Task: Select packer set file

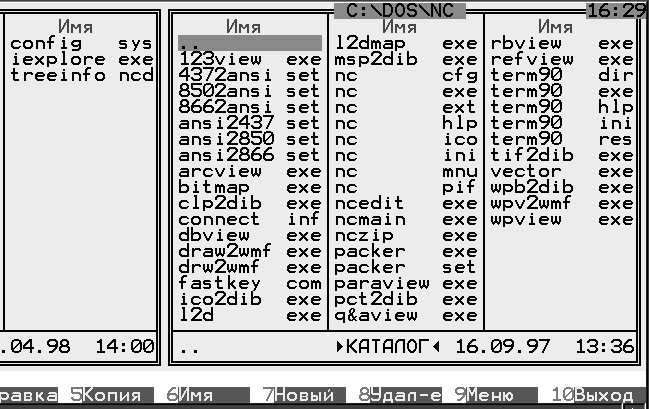Action: (x=406, y=267)
